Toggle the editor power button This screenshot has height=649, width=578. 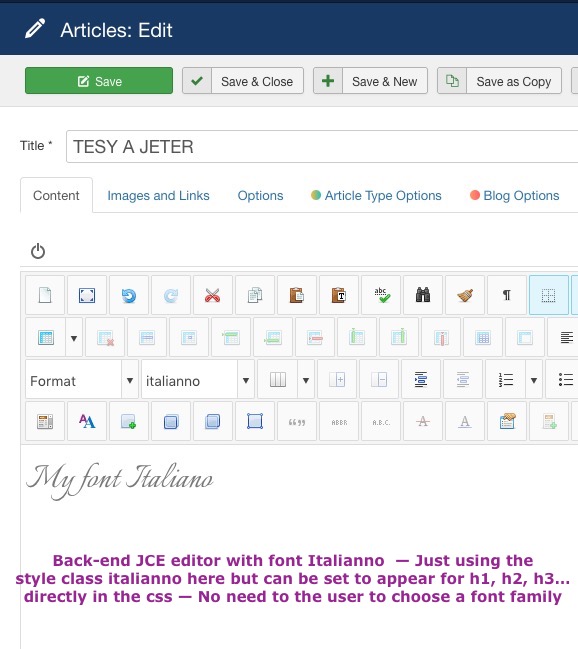(x=38, y=251)
